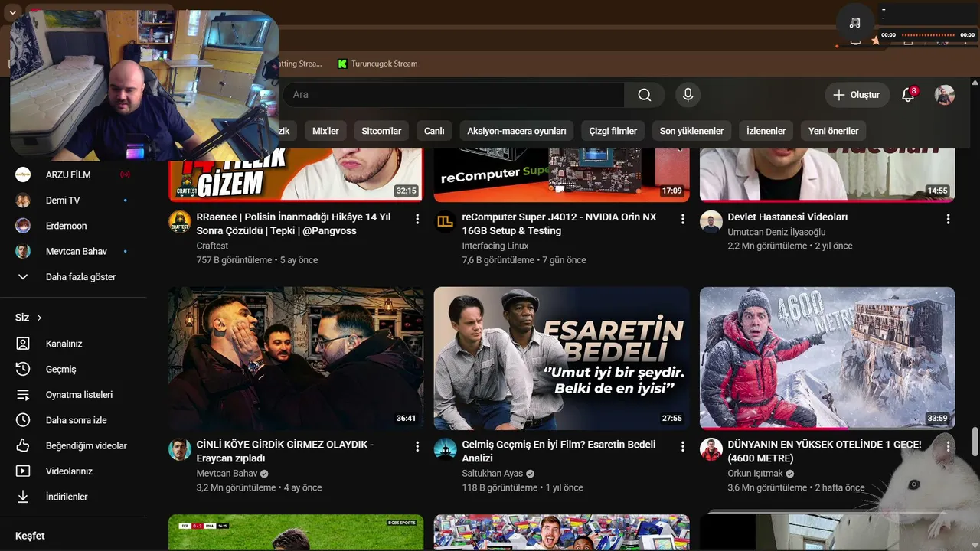Open Oynatma listeleri playlist icon

click(x=23, y=395)
